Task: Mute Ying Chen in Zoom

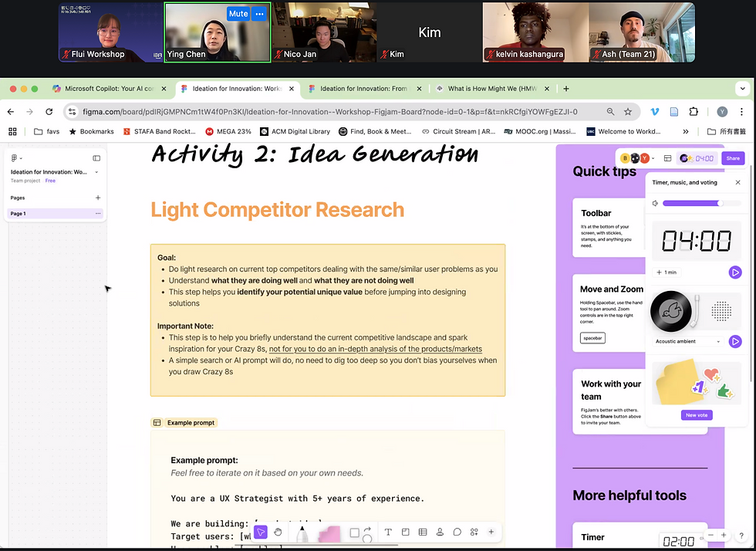Action: pyautogui.click(x=238, y=14)
